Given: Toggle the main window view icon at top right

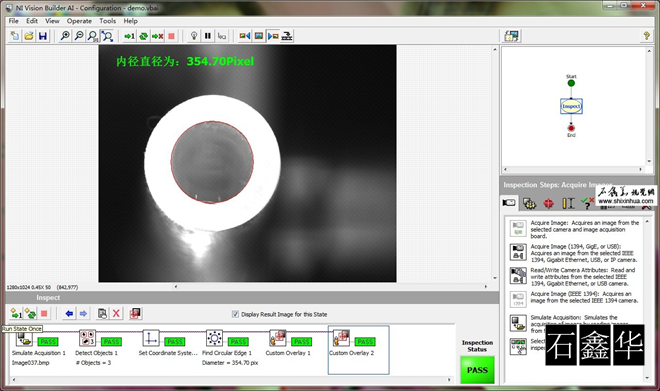Looking at the screenshot, I should (x=512, y=36).
